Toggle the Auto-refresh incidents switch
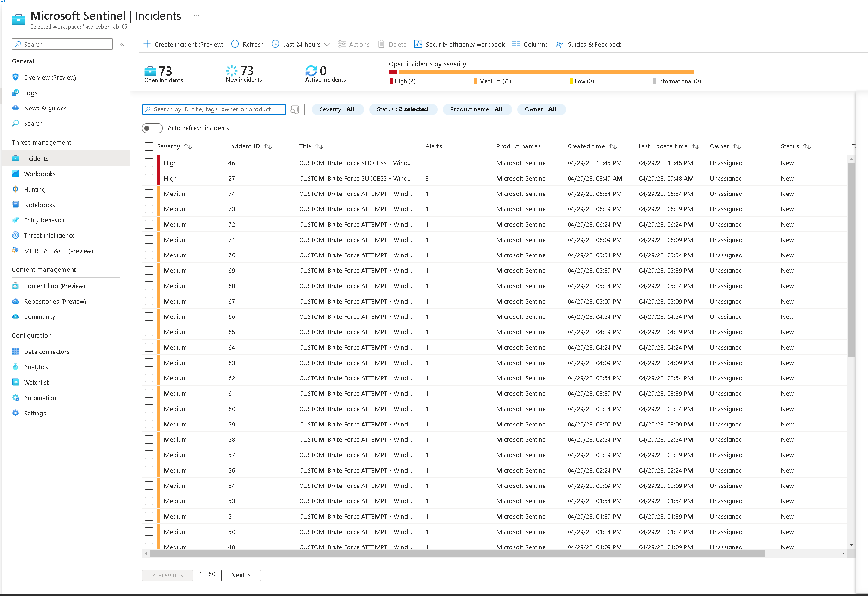Viewport: 868px width, 596px height. (152, 128)
